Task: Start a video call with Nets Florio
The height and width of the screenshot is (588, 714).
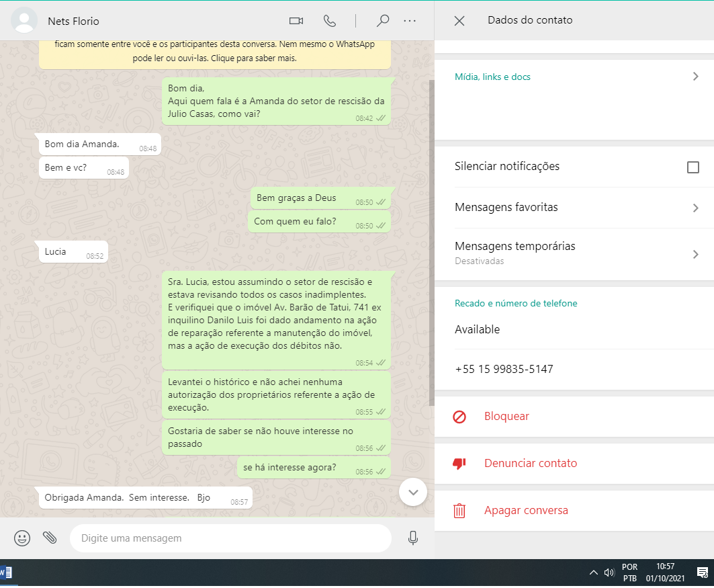Action: pos(296,21)
